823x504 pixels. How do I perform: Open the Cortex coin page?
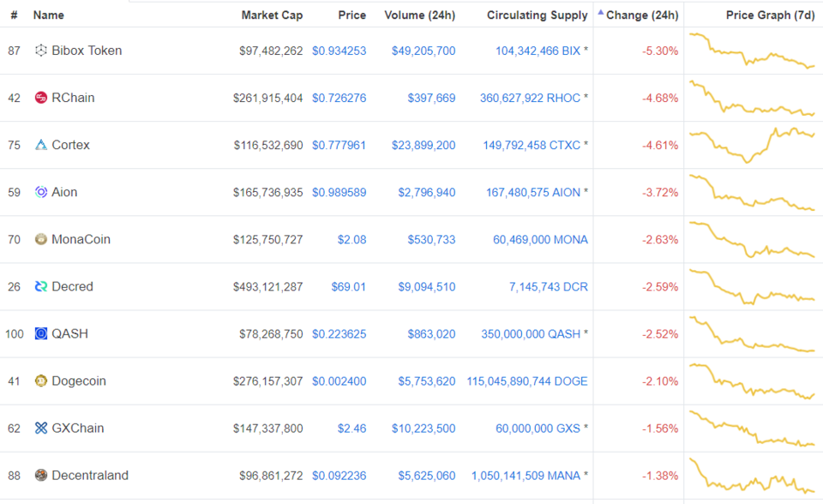coord(70,145)
